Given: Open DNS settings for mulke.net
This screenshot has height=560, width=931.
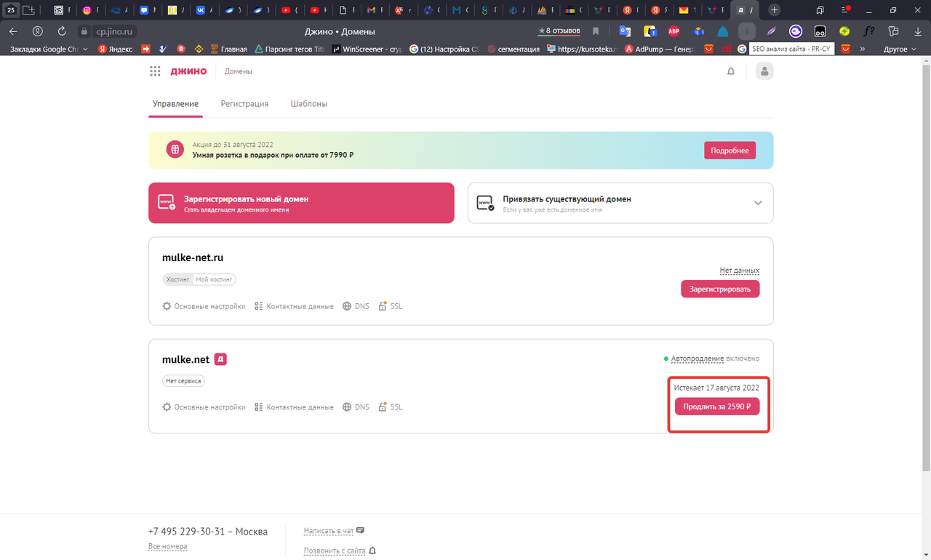Looking at the screenshot, I should click(x=356, y=407).
